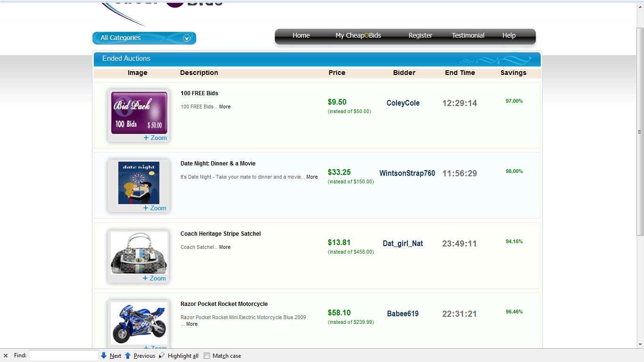Open the Testimonial menu item
644x362 pixels.
pos(468,35)
